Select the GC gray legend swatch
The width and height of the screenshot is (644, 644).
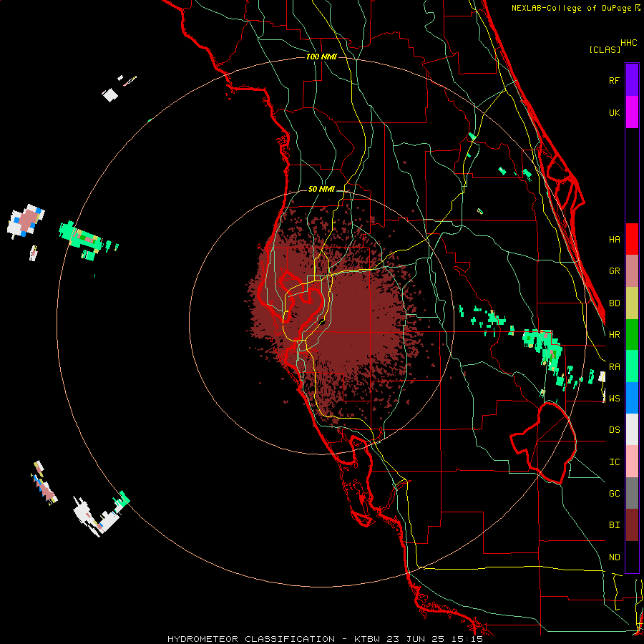tap(632, 493)
